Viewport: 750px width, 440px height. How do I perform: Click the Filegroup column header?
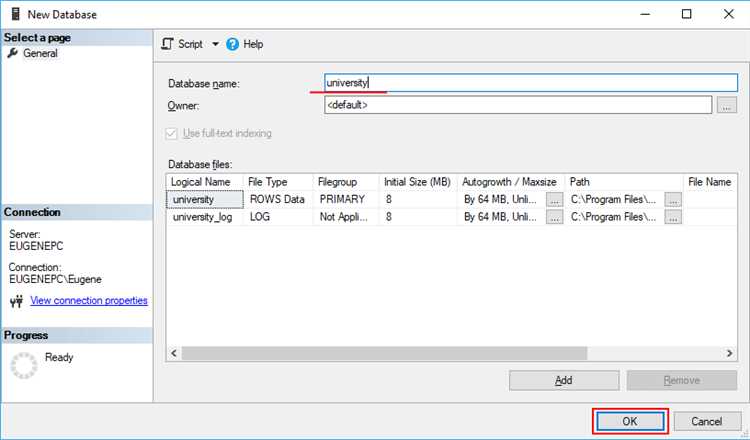pyautogui.click(x=346, y=182)
